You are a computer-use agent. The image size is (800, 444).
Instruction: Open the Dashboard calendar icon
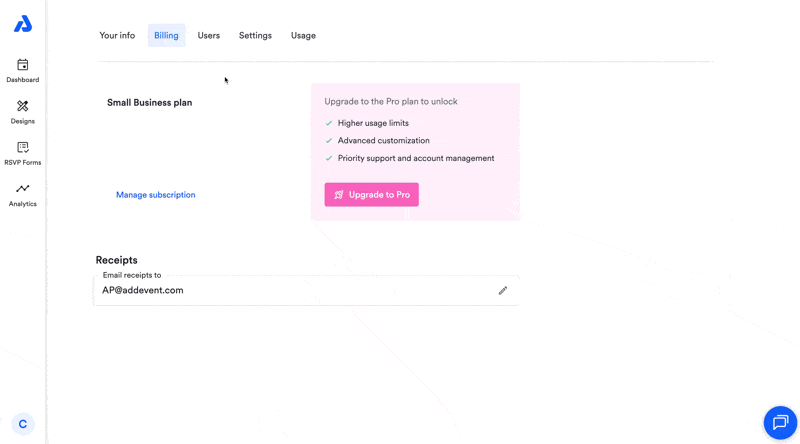click(22, 65)
